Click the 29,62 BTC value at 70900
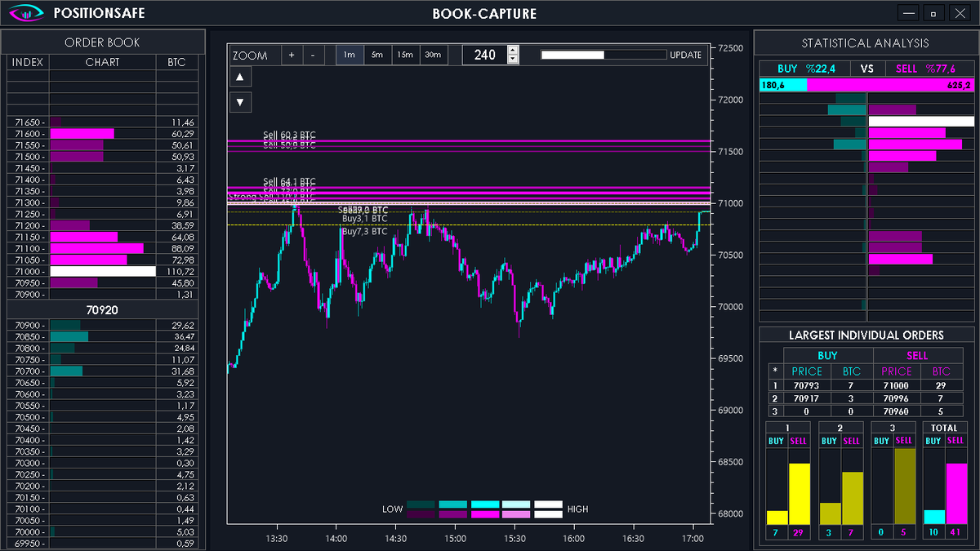Image resolution: width=980 pixels, height=551 pixels. tap(184, 325)
